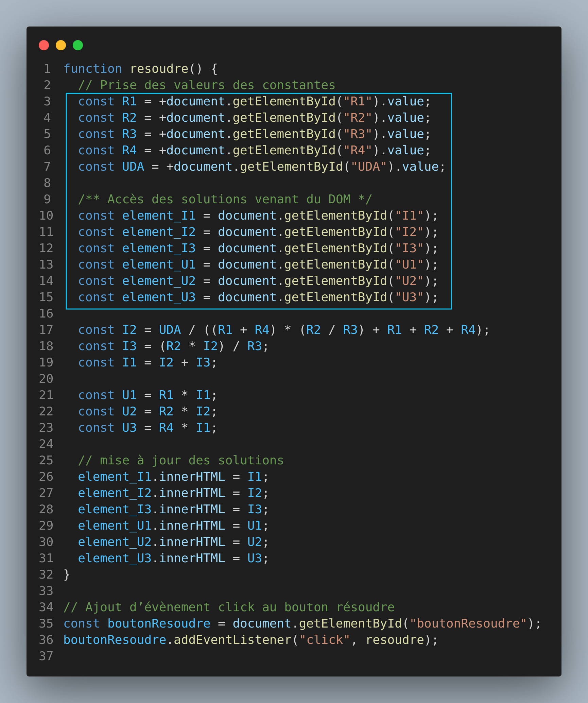Click innerHTML on the element_I1 assignment line
The width and height of the screenshot is (588, 703).
click(192, 477)
